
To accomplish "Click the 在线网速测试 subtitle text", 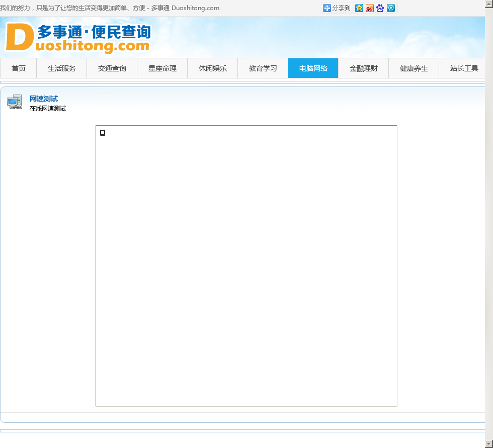I will pyautogui.click(x=48, y=109).
